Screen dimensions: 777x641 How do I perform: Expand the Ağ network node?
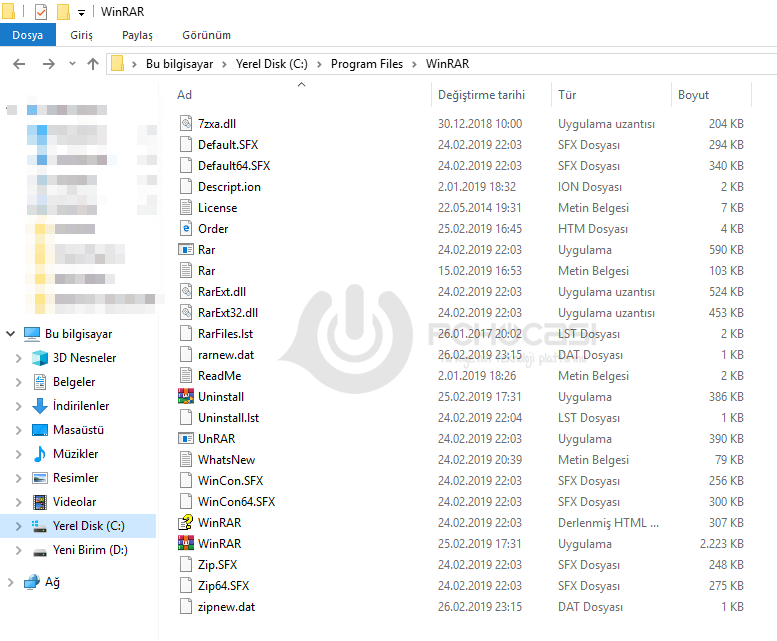coord(9,582)
